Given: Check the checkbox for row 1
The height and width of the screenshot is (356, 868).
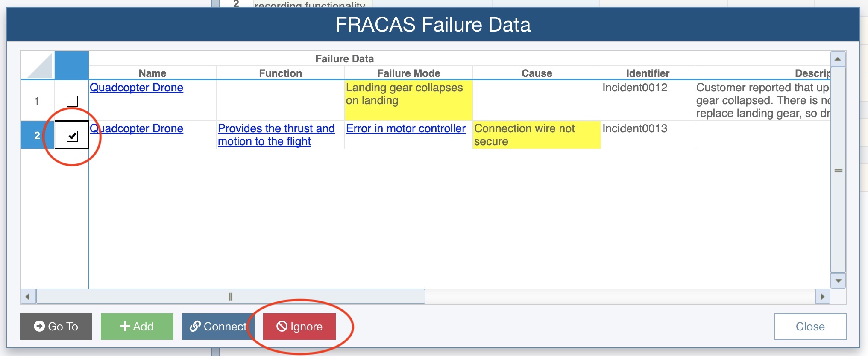Looking at the screenshot, I should pyautogui.click(x=72, y=101).
